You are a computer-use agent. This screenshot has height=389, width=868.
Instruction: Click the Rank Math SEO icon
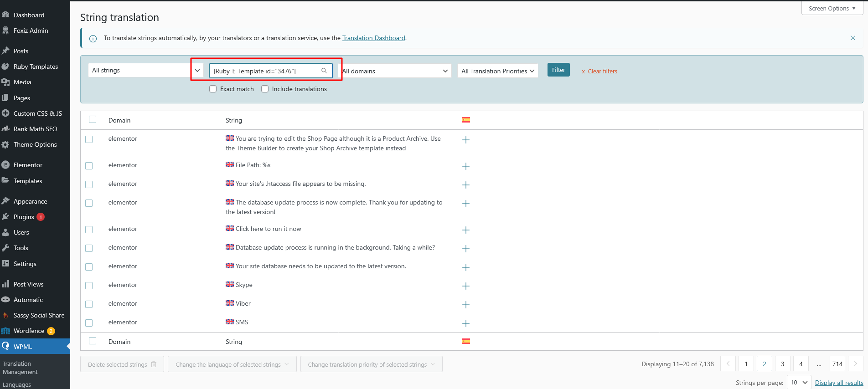click(5, 128)
